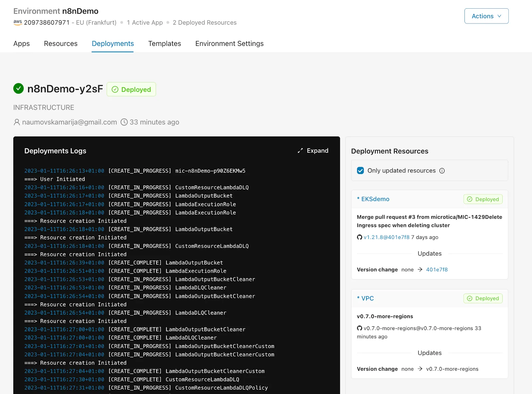Click the n8nDemo-y2sF deployment title
Viewport: 532px width, 394px height.
[65, 89]
